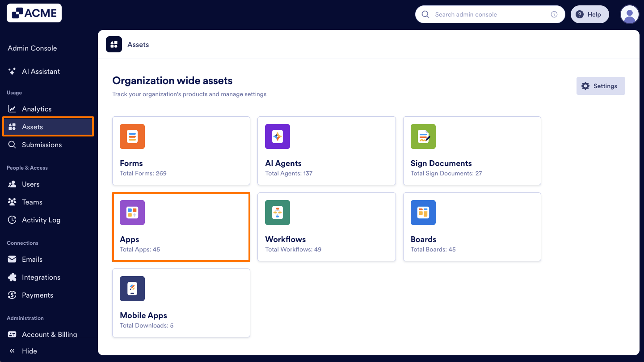Click the Workflows asset icon
The height and width of the screenshot is (362, 644).
(x=277, y=213)
